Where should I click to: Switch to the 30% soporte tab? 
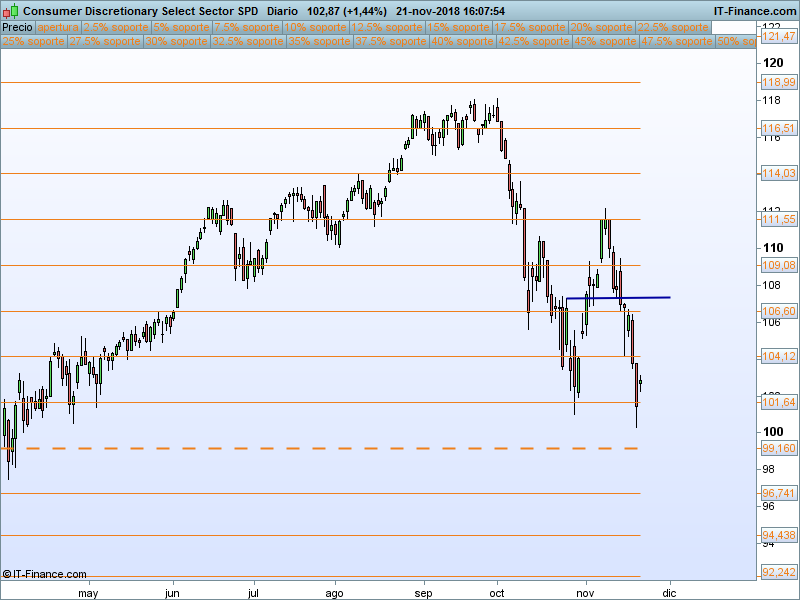pyautogui.click(x=177, y=41)
